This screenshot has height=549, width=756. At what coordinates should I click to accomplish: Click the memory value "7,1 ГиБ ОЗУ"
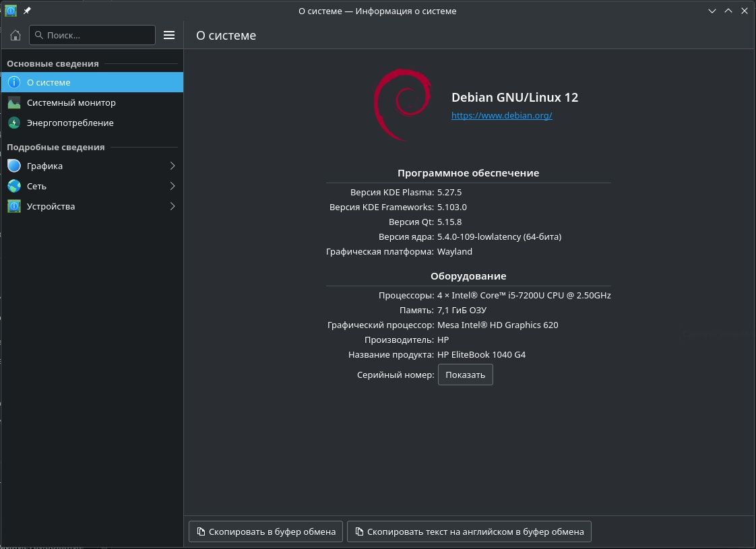462,311
